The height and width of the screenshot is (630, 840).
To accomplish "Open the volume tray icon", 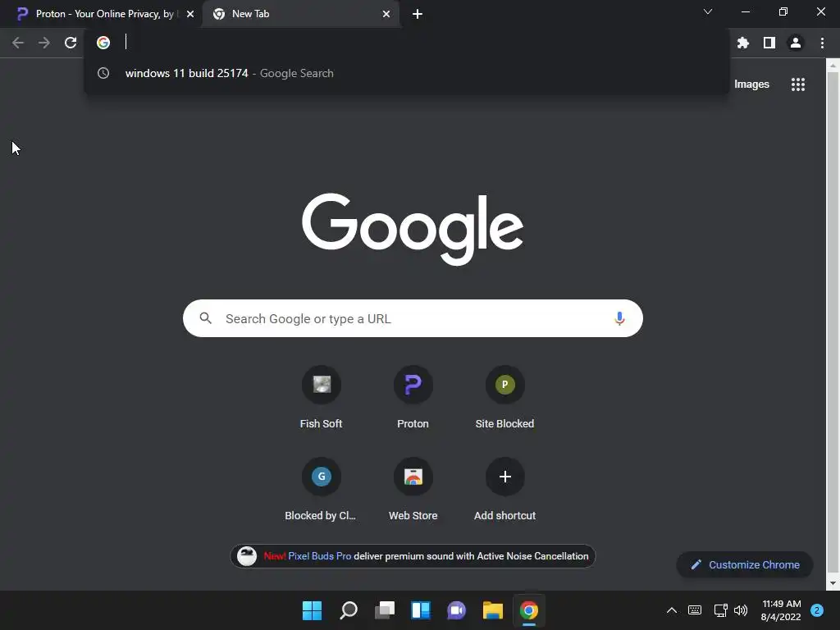I will coord(741,610).
